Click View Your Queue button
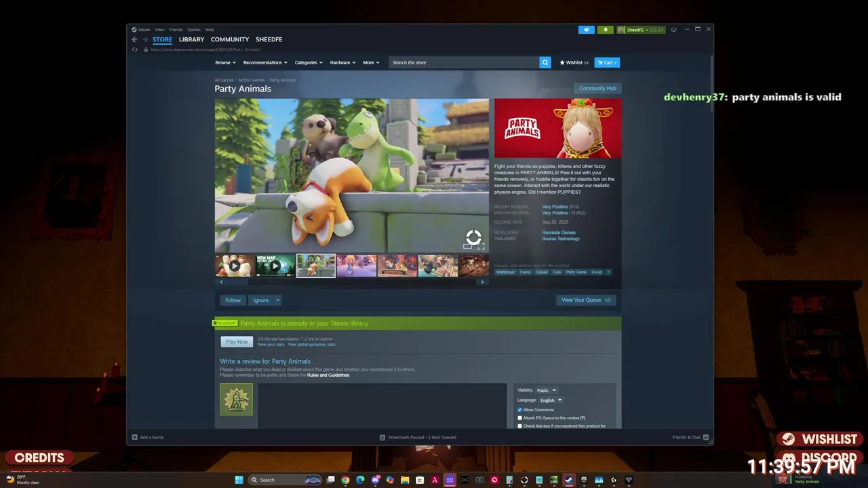 point(586,300)
